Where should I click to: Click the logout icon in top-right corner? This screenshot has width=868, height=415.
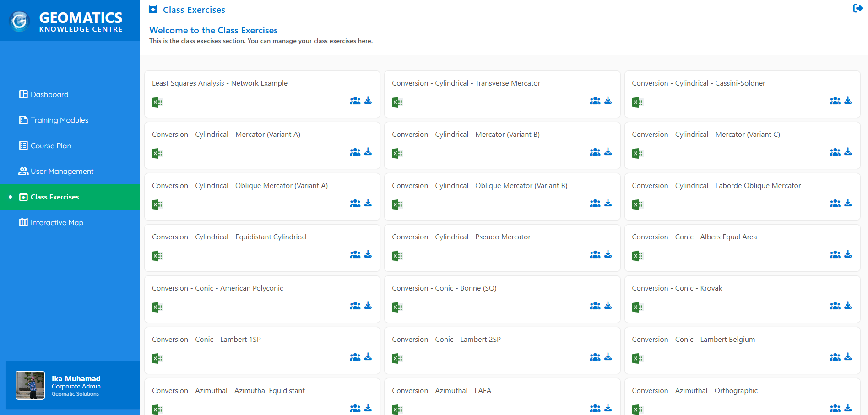(x=857, y=9)
